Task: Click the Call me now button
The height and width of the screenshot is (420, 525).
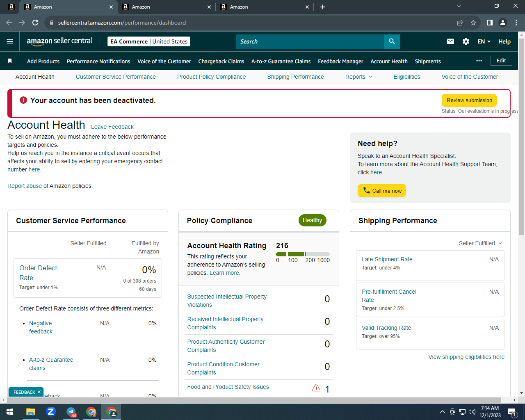Action: pos(382,191)
